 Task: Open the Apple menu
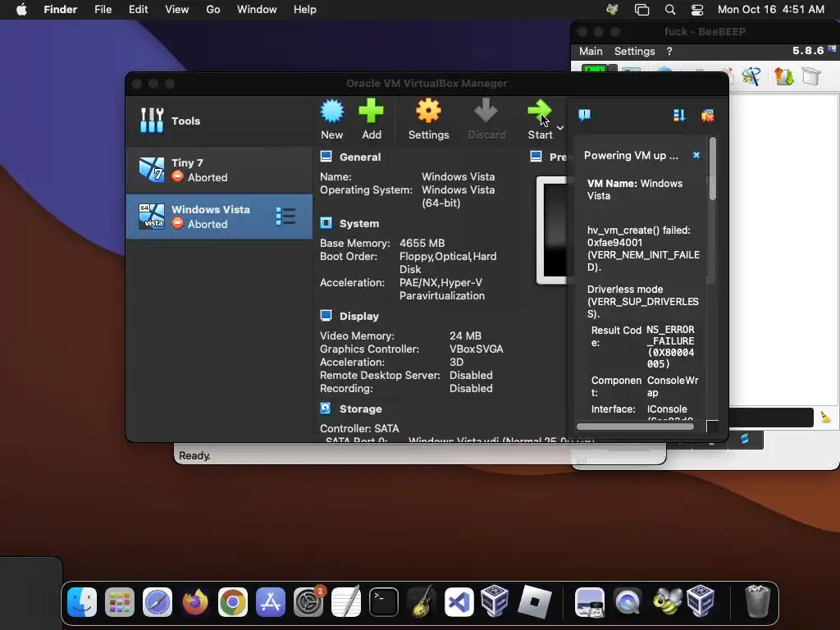[x=21, y=10]
